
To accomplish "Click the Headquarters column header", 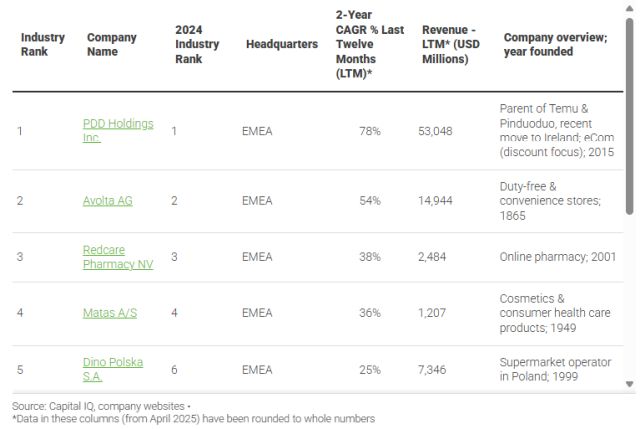I will pos(282,44).
